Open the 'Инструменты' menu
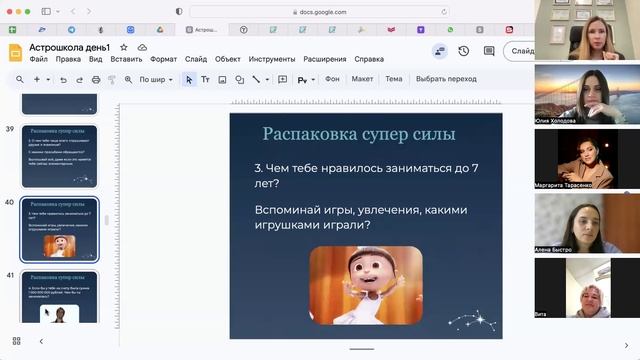The image size is (640, 360). coord(272,59)
